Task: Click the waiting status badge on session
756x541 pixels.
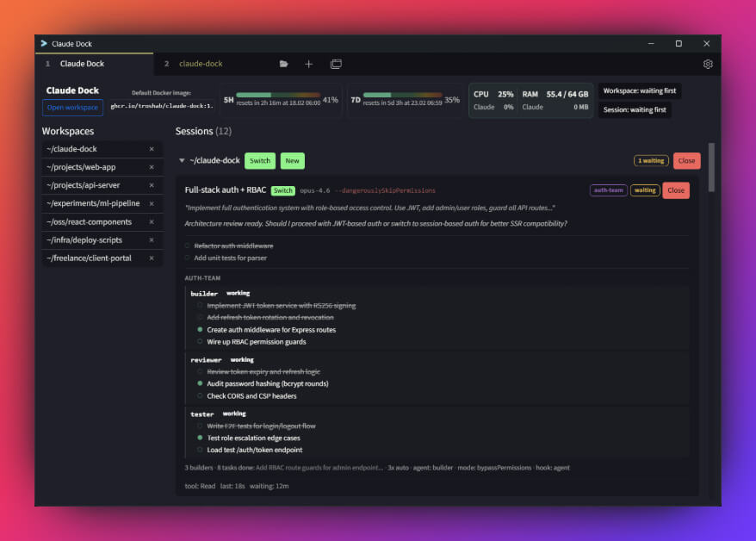Action: point(645,190)
